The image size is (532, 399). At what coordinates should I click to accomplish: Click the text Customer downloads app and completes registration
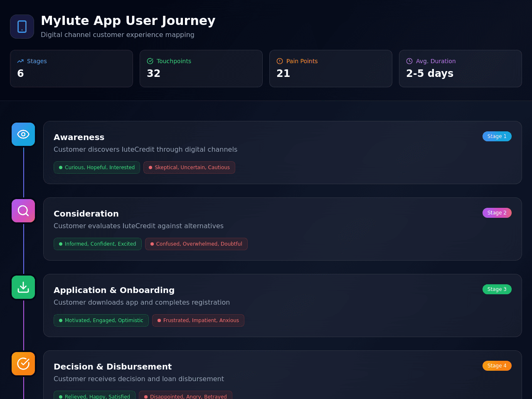point(142,302)
